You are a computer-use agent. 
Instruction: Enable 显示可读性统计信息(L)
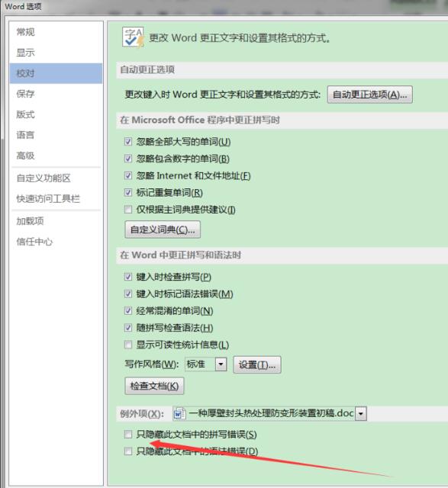coord(128,345)
